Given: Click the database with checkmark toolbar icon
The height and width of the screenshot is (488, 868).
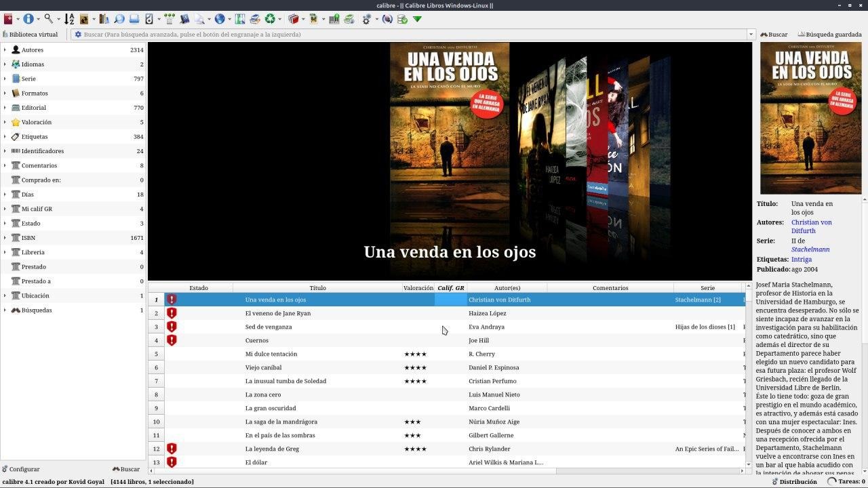Looking at the screenshot, I should pos(402,19).
